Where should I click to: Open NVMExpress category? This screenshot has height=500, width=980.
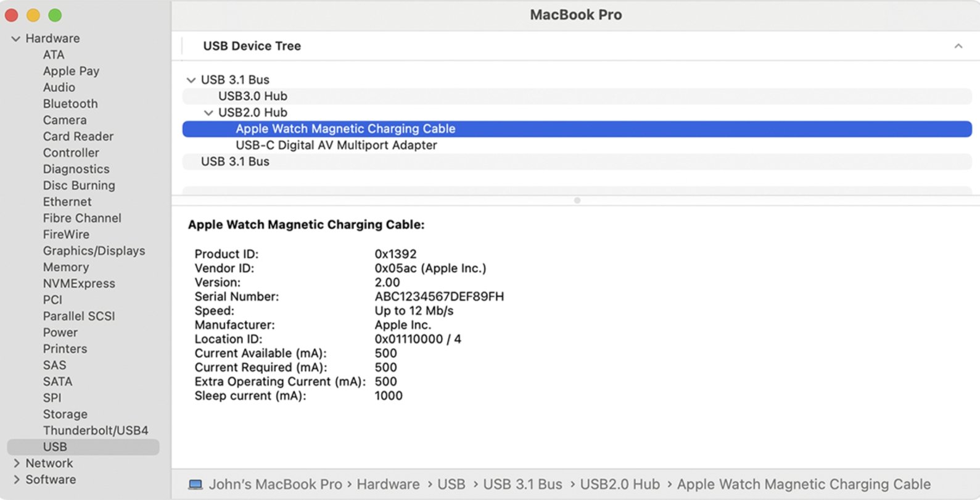(79, 284)
